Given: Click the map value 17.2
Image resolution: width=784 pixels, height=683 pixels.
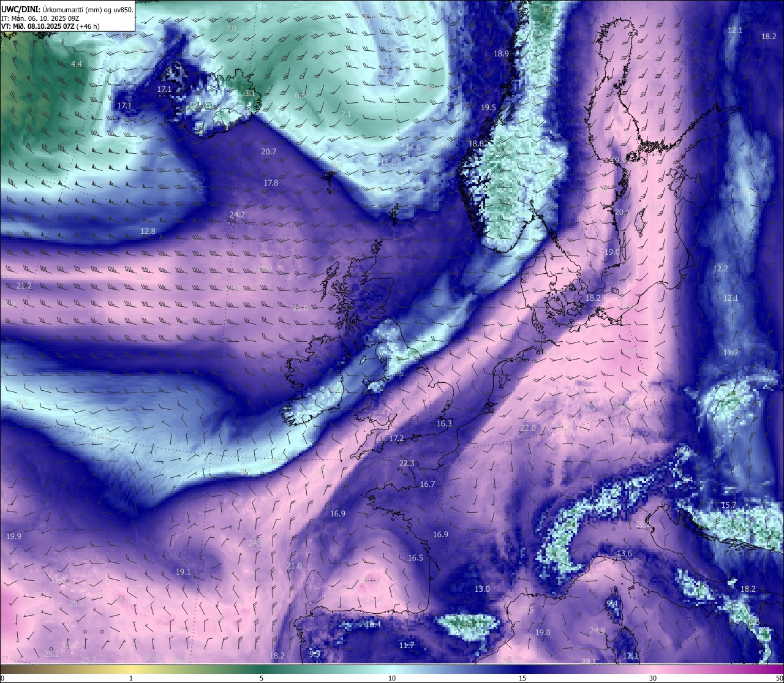Looking at the screenshot, I should (x=396, y=439).
